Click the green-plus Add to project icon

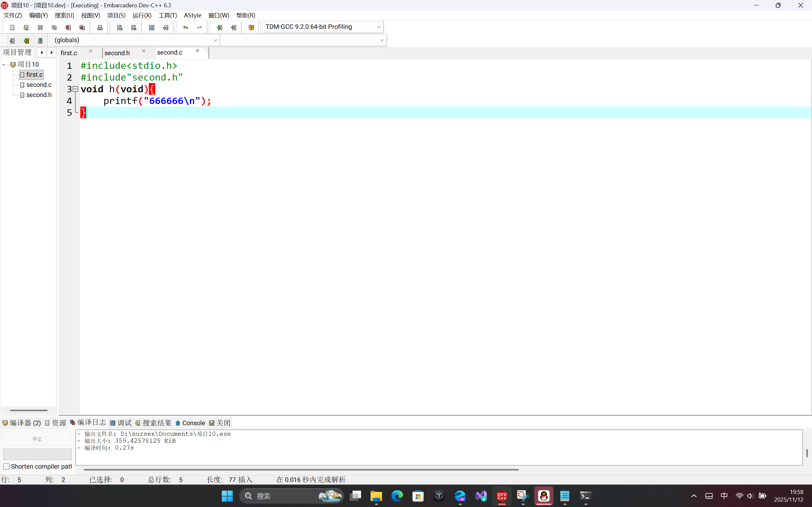point(220,28)
